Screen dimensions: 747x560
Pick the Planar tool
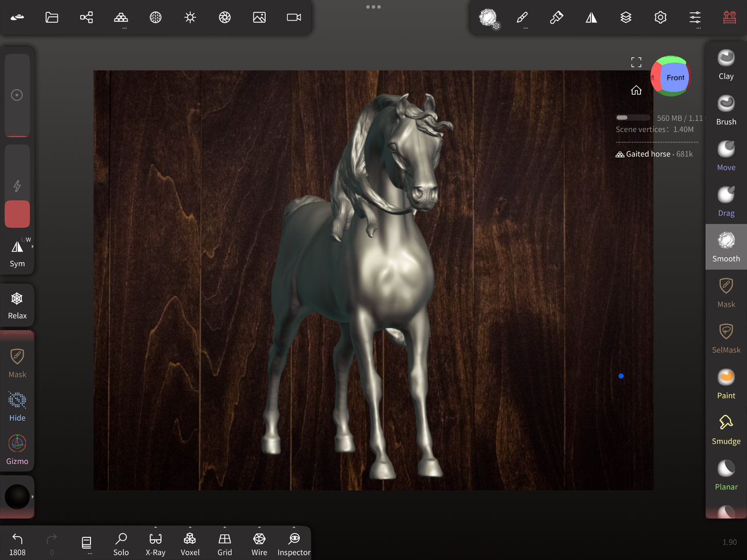click(x=726, y=475)
